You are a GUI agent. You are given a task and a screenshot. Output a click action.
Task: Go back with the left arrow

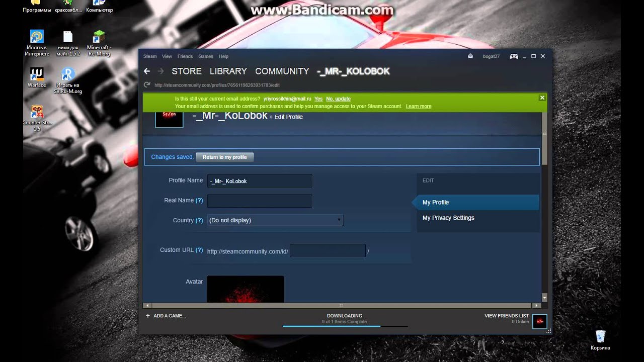[x=147, y=71]
